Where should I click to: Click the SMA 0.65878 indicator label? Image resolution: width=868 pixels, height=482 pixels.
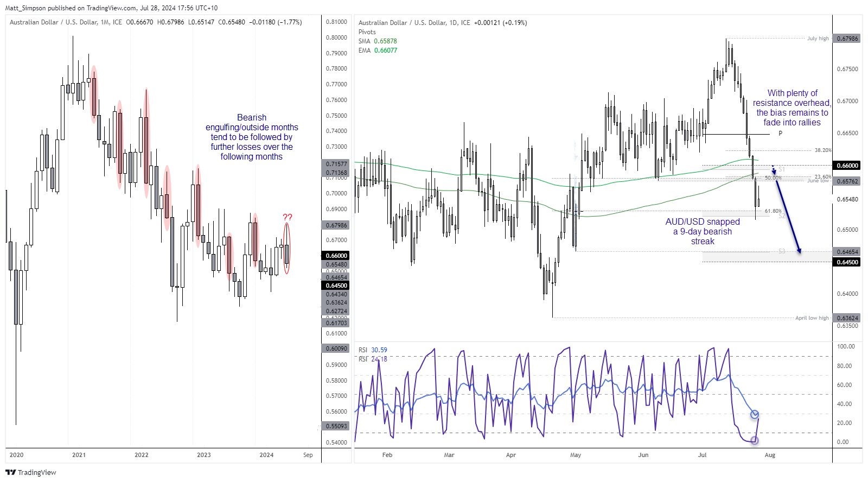378,41
